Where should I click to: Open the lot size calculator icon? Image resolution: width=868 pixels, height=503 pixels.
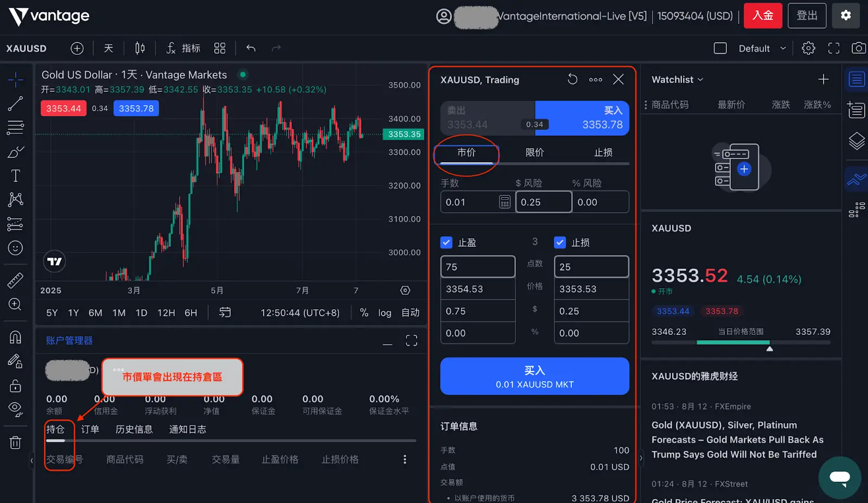point(505,202)
